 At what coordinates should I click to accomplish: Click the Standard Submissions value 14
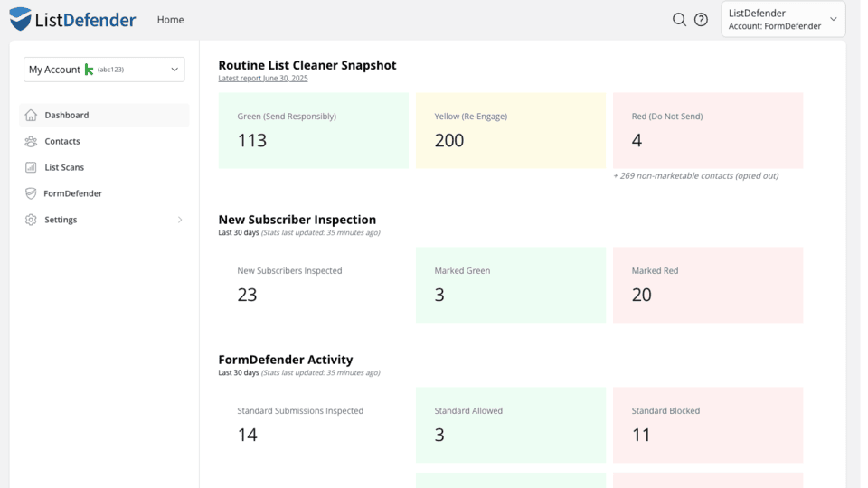point(248,435)
